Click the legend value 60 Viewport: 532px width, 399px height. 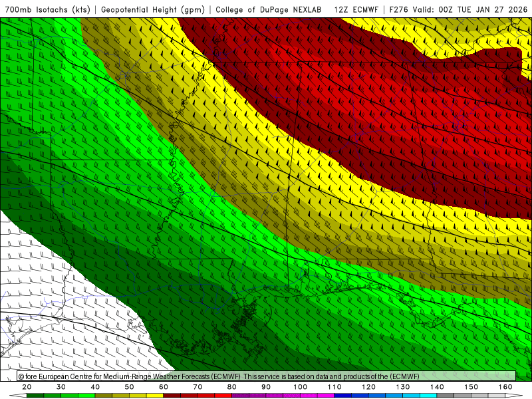(164, 387)
